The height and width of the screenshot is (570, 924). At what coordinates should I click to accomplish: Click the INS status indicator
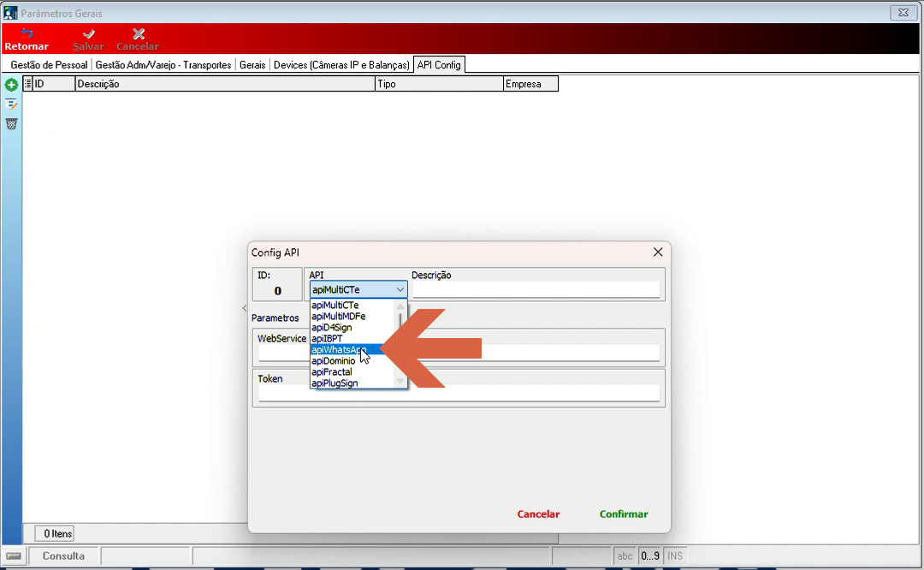pyautogui.click(x=675, y=555)
